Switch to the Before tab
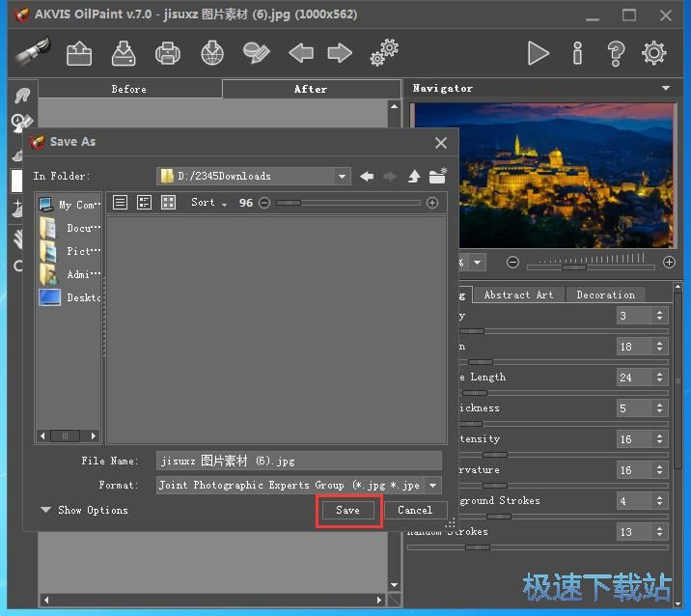Viewport: 691px width, 616px height. pos(128,89)
